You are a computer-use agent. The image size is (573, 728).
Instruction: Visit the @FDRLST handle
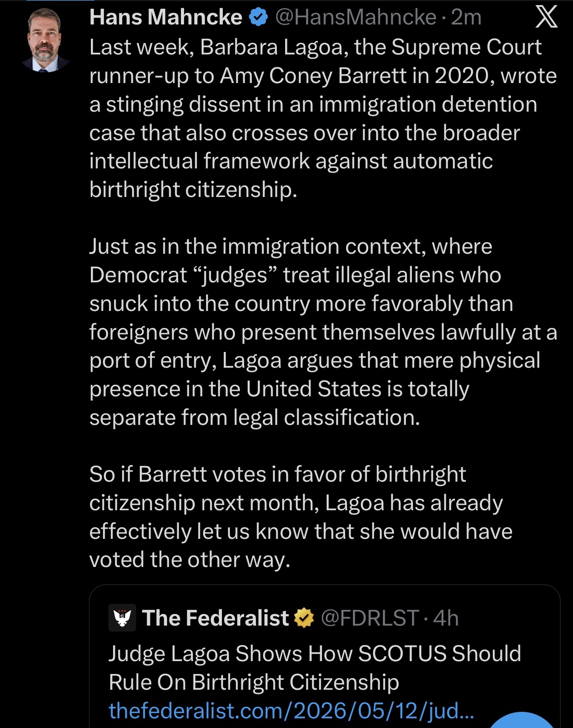(x=370, y=618)
